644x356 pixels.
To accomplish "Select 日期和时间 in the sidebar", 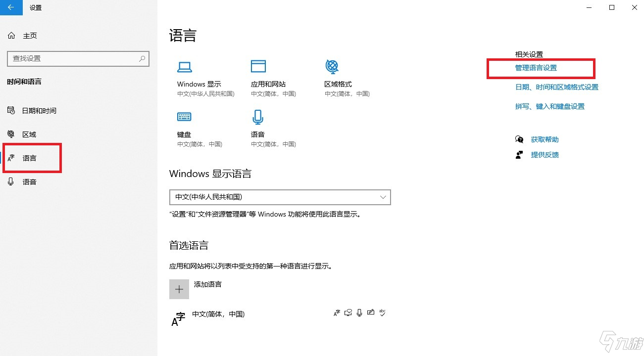I will coord(39,111).
